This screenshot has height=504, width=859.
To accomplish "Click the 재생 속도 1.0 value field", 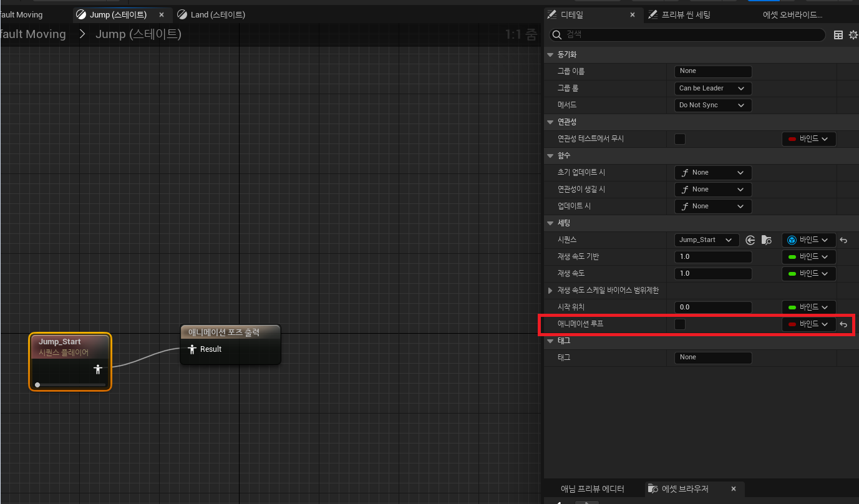I will 713,274.
